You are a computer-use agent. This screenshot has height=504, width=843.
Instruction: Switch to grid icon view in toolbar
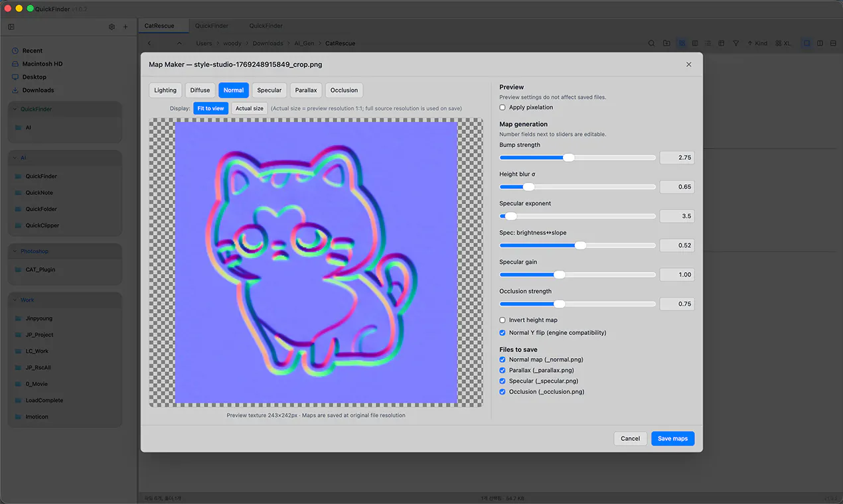682,43
